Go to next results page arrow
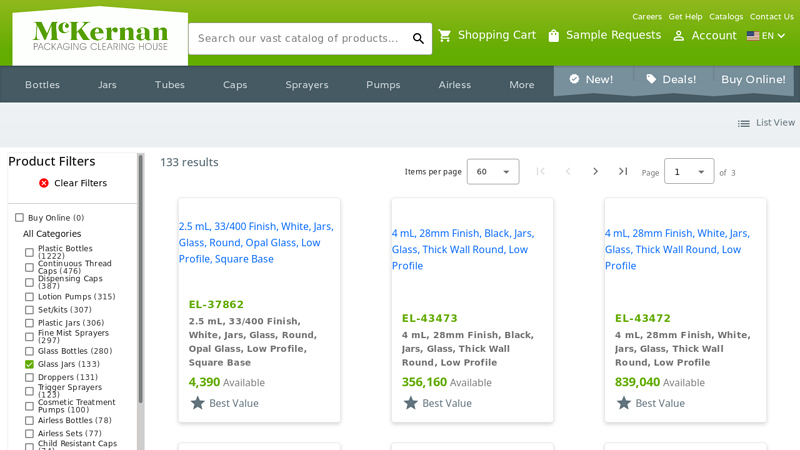The height and width of the screenshot is (450, 800). click(595, 171)
